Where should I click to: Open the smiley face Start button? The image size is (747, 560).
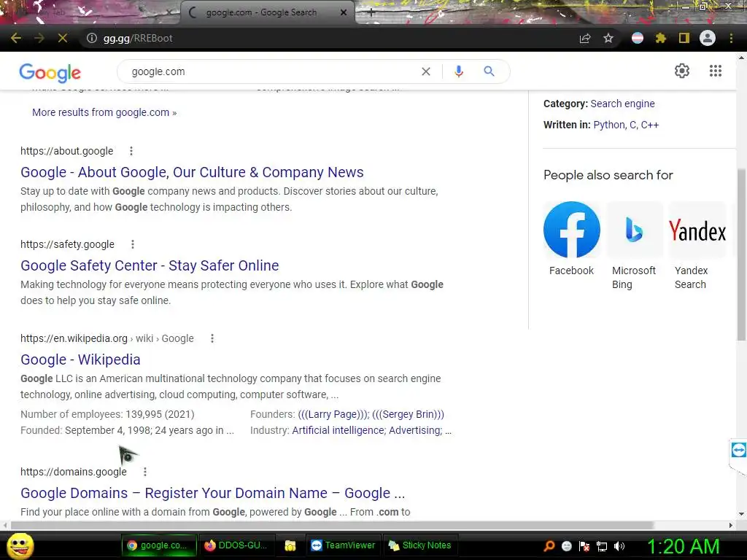tap(20, 545)
